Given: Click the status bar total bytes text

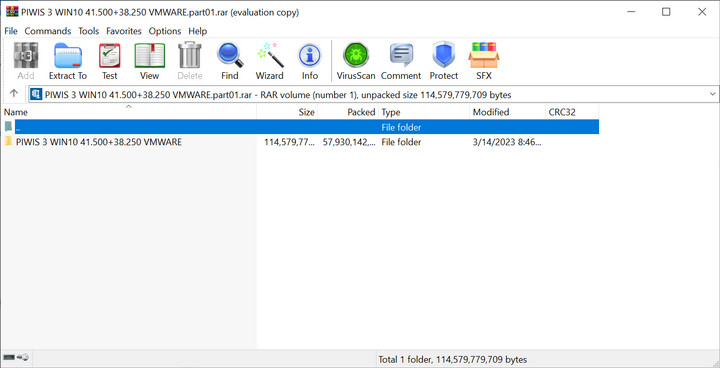Looking at the screenshot, I should 452,359.
